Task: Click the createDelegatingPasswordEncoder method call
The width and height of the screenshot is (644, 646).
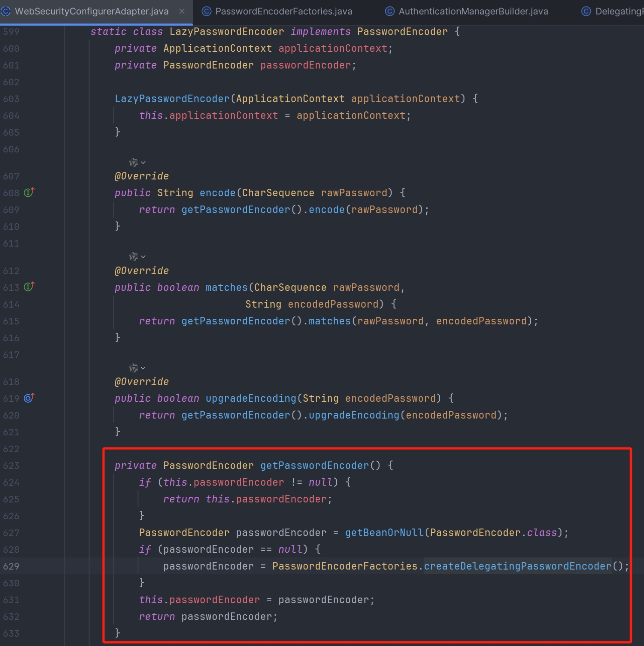Action: point(517,566)
